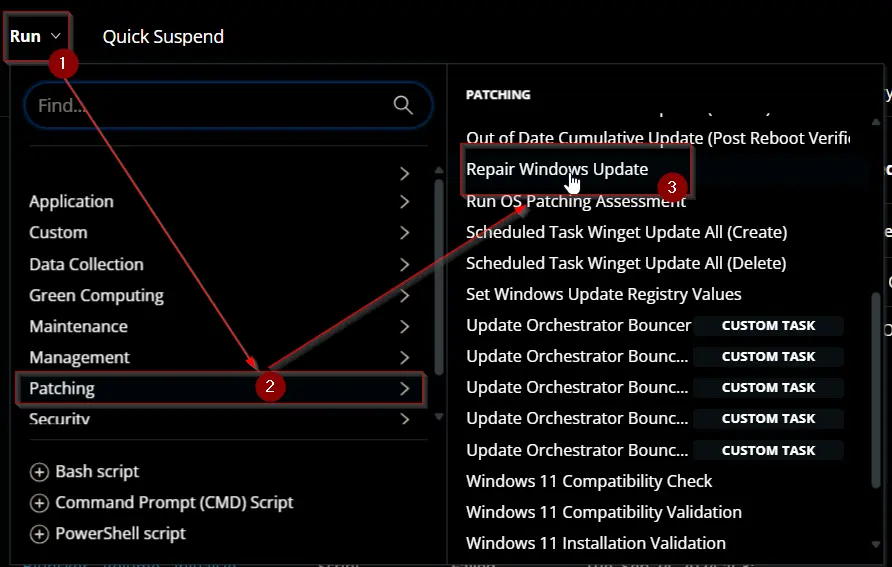Screen dimensions: 892x567
Task: Click first Update Orchestrator Bouncer custom task
Action: coord(654,325)
